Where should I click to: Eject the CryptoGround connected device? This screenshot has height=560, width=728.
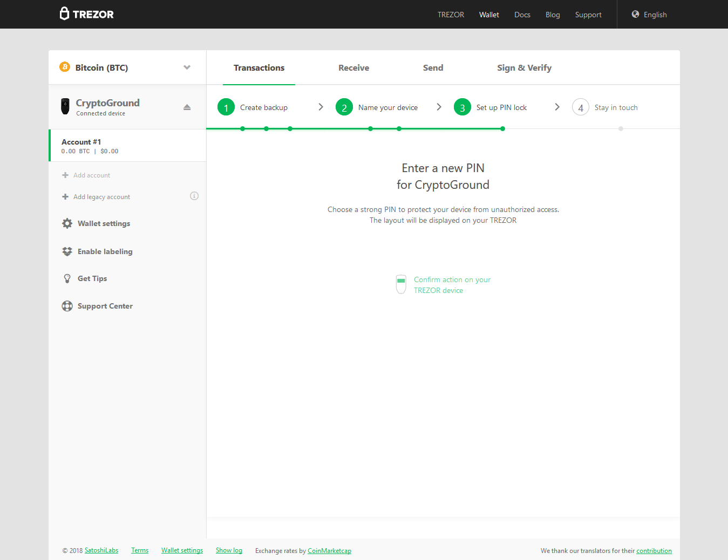pos(187,107)
